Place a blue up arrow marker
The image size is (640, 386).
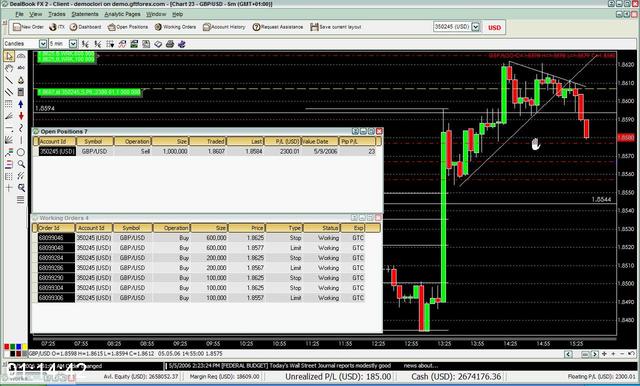(21, 104)
